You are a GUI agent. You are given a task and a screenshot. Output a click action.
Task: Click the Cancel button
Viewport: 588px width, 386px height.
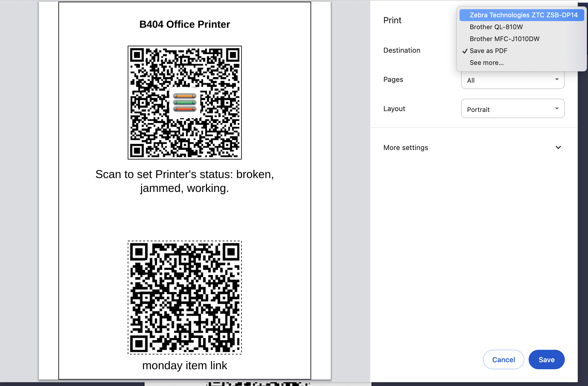(x=503, y=360)
